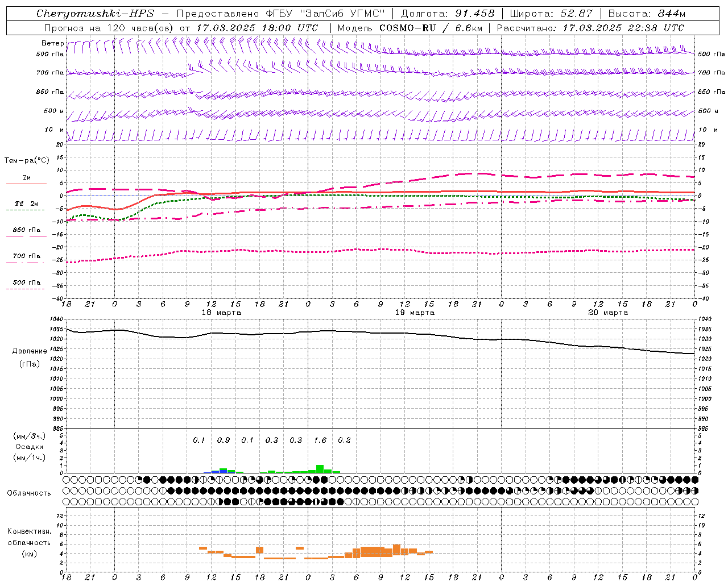The height and width of the screenshot is (582, 728).
Task: Click the 10 м wind level label on the left
Action: coord(55,130)
